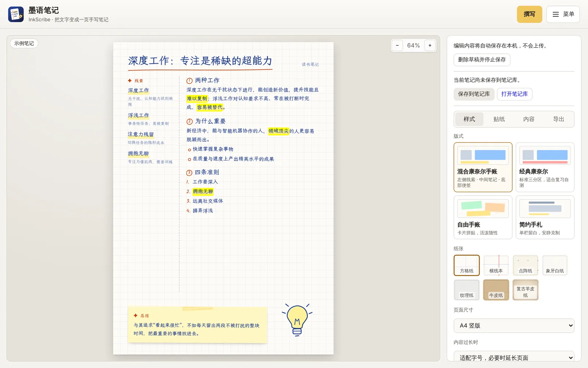Click the 示例笔记 label chip

[24, 43]
